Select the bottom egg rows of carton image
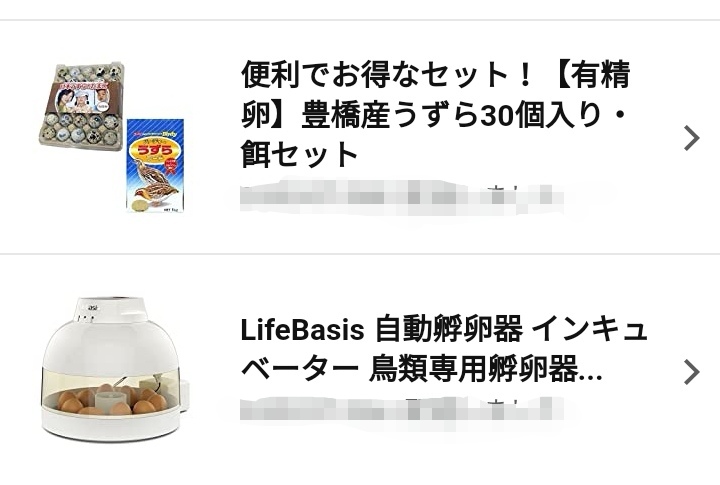The image size is (720, 485). click(x=81, y=129)
